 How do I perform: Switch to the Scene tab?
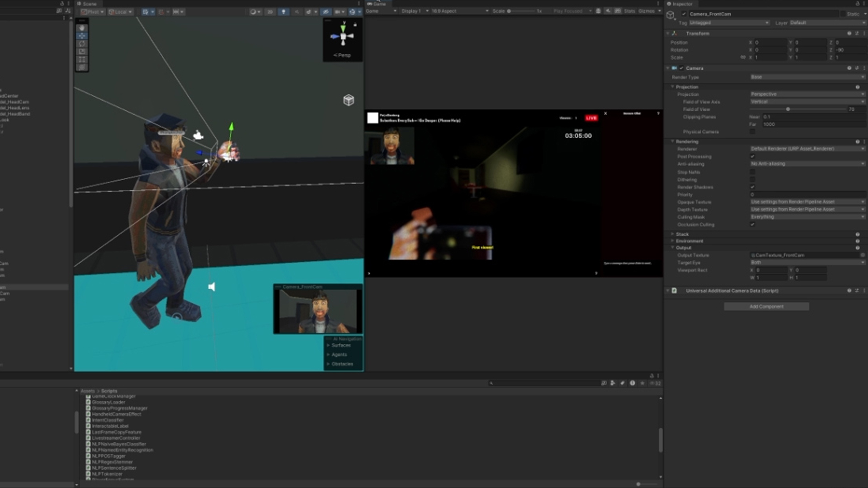(89, 4)
